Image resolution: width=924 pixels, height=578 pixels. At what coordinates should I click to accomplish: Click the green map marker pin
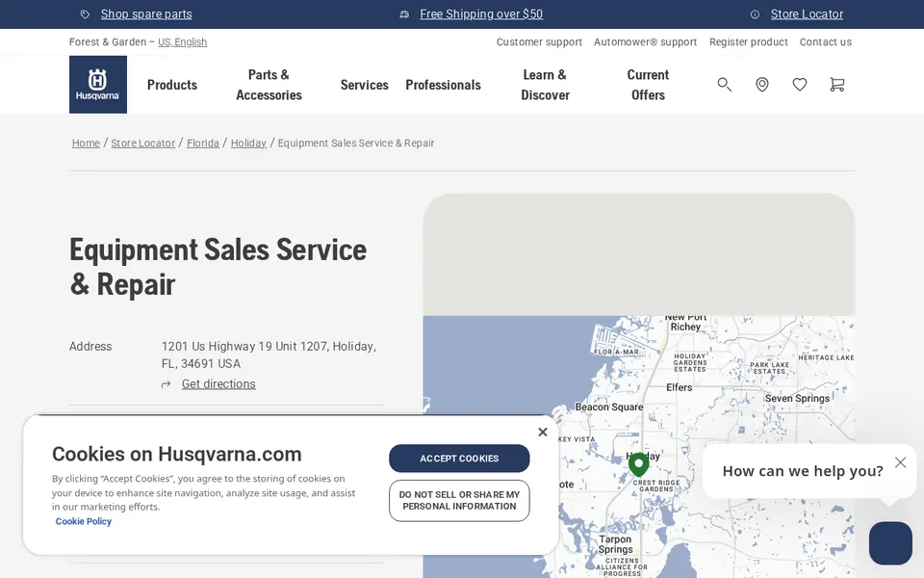tap(639, 464)
